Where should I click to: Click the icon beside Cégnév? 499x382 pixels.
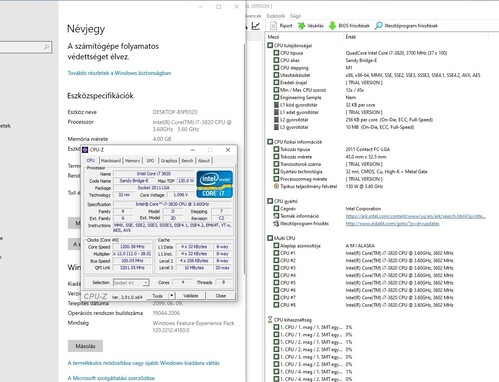point(276,208)
